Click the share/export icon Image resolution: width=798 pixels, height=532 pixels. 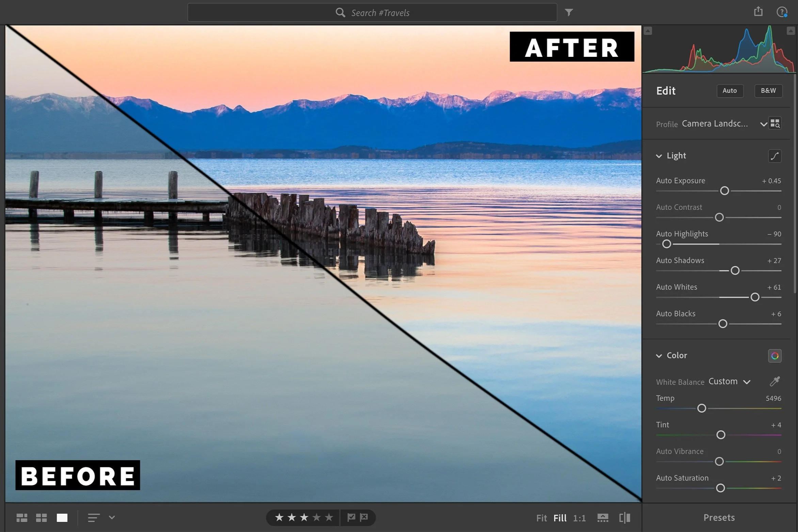pos(758,12)
